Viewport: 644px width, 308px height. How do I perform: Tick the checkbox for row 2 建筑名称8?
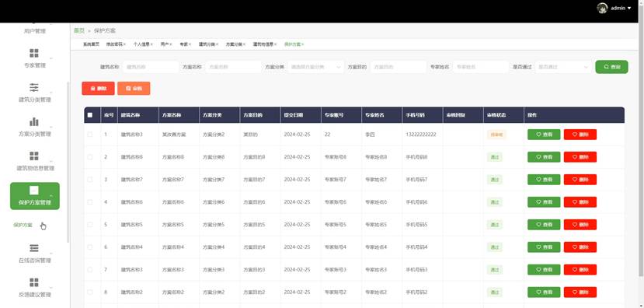pos(90,157)
